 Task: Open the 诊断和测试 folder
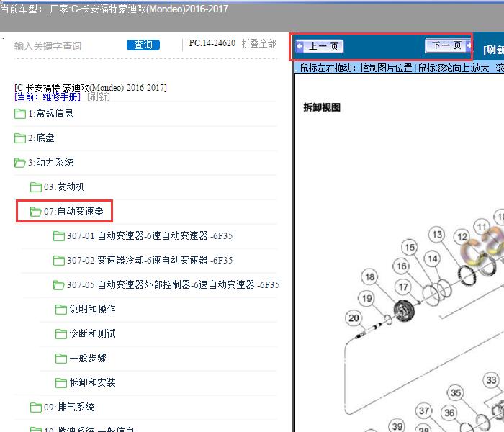(x=93, y=333)
